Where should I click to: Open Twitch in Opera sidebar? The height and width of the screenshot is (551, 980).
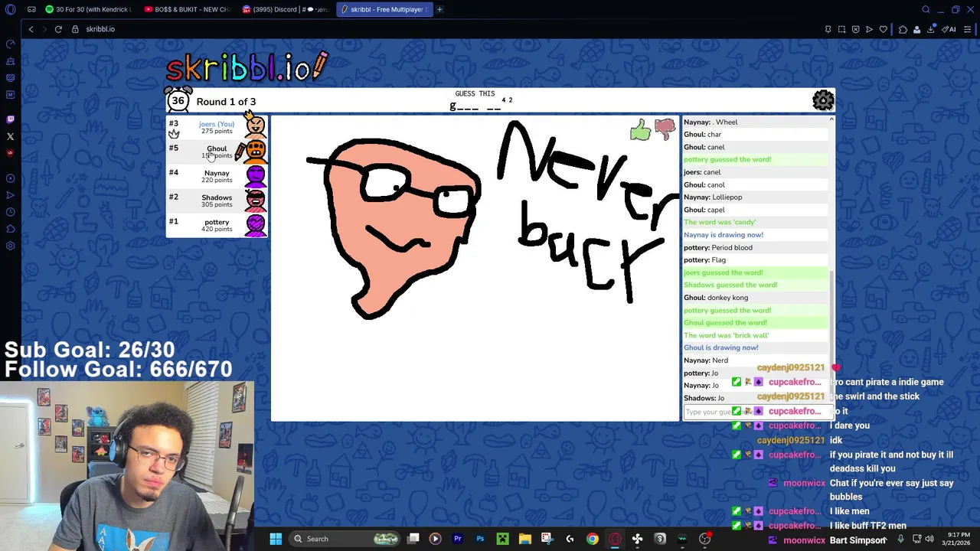11,119
